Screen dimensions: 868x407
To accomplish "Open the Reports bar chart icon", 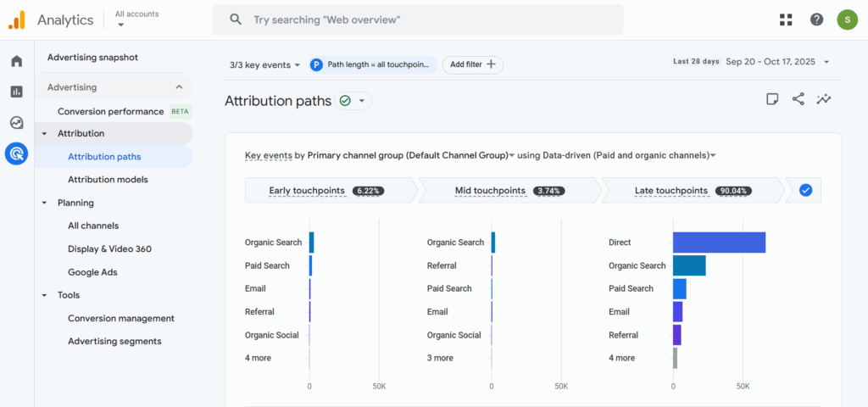I will 16,92.
